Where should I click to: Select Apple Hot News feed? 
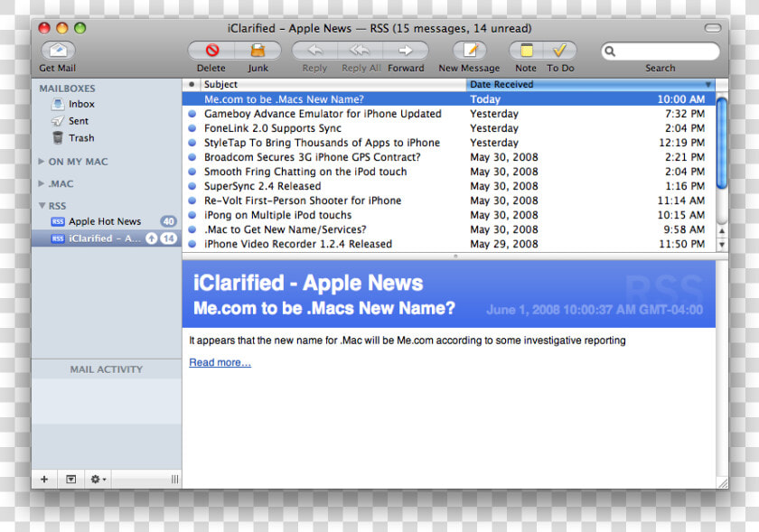click(107, 221)
